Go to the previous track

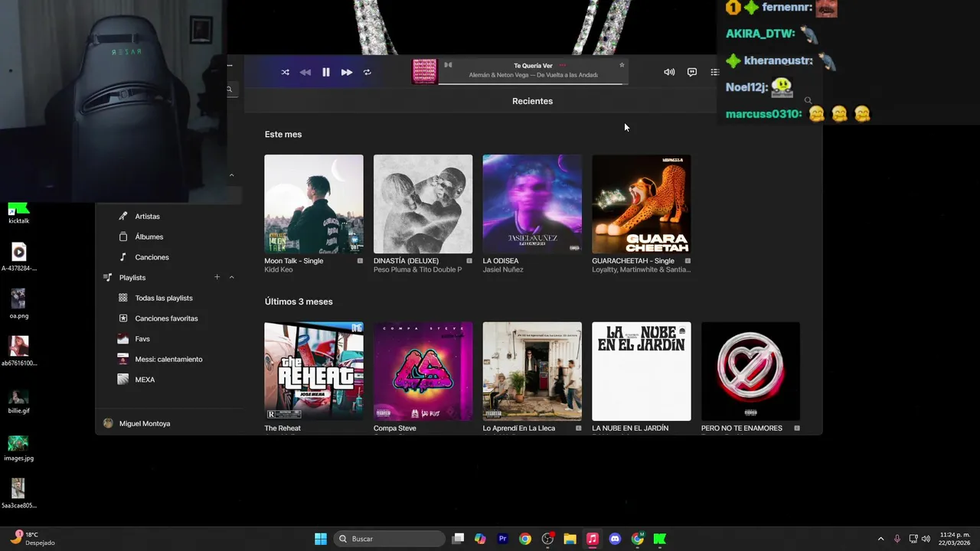coord(305,72)
